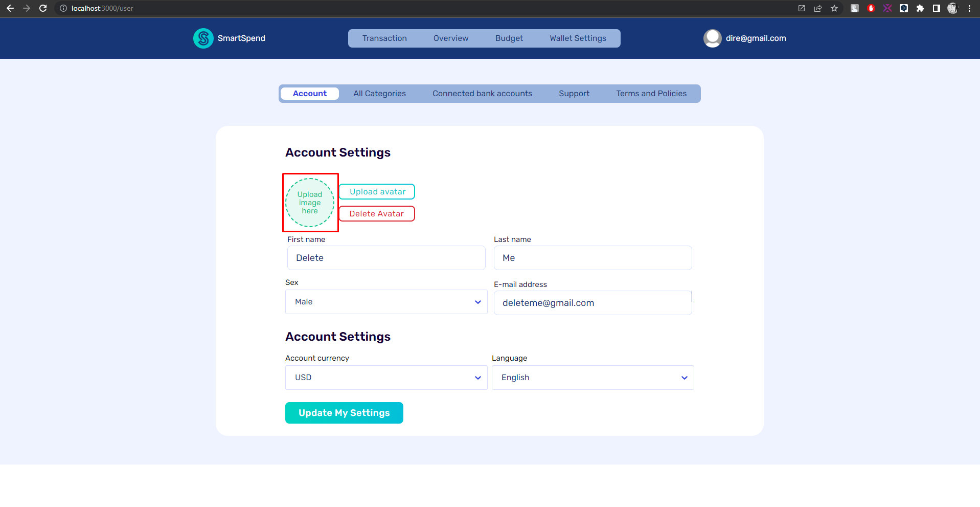The width and height of the screenshot is (980, 507).
Task: Click the profile avatar next to dire@gmail.com
Action: pos(712,38)
